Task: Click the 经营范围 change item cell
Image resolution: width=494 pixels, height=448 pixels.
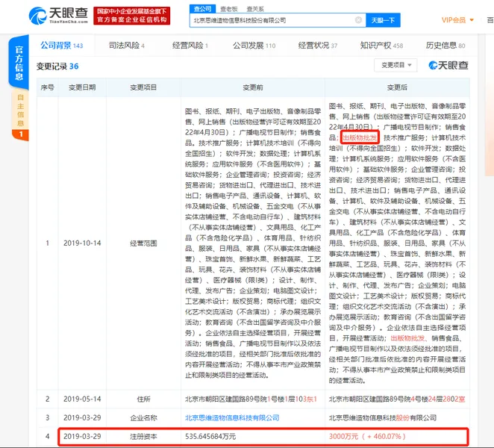Action: [144, 243]
